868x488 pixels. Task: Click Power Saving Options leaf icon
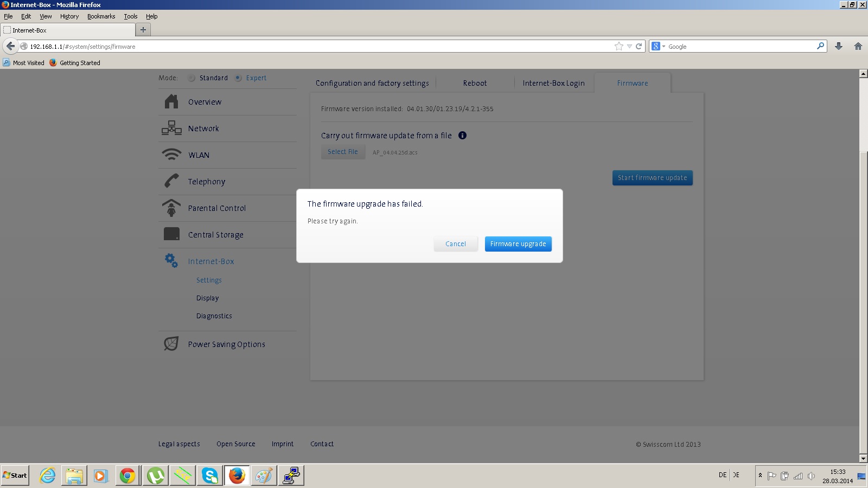pos(171,344)
